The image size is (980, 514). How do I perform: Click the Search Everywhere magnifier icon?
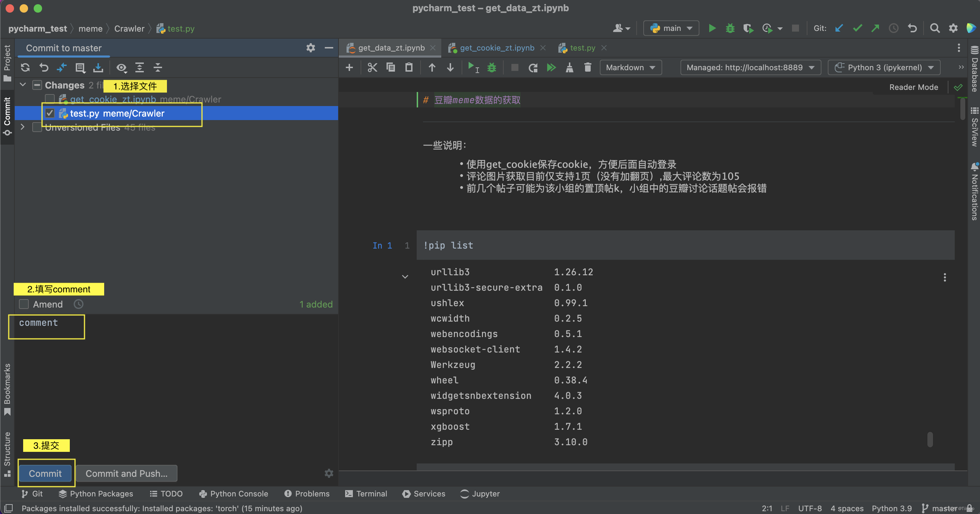click(934, 28)
